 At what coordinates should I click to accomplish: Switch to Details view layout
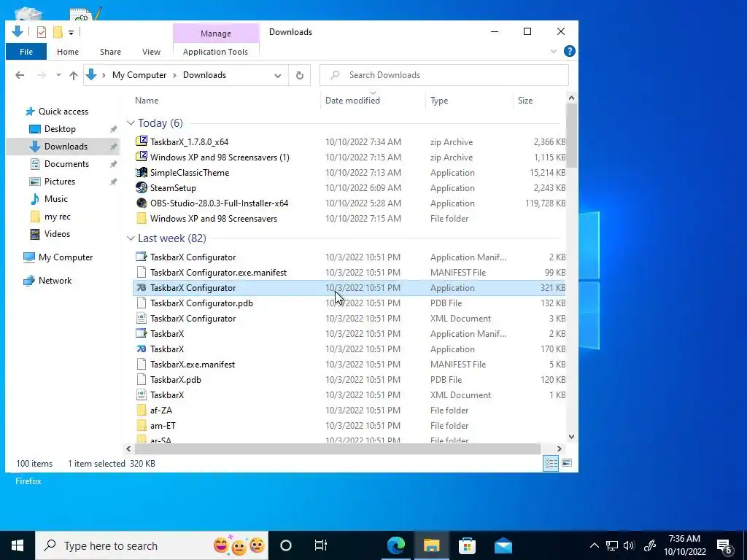point(551,463)
